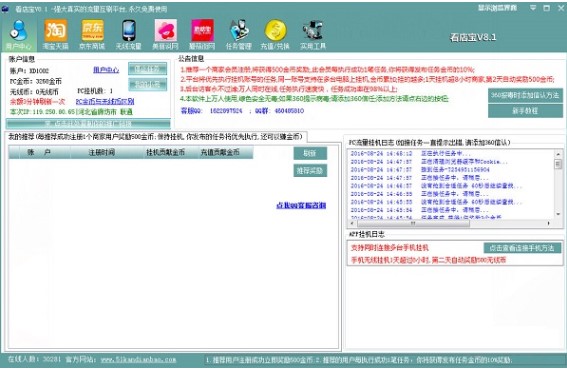This screenshot has height=369, width=567.
Task: Click the app logo in title bar
Action: pyautogui.click(x=5, y=8)
